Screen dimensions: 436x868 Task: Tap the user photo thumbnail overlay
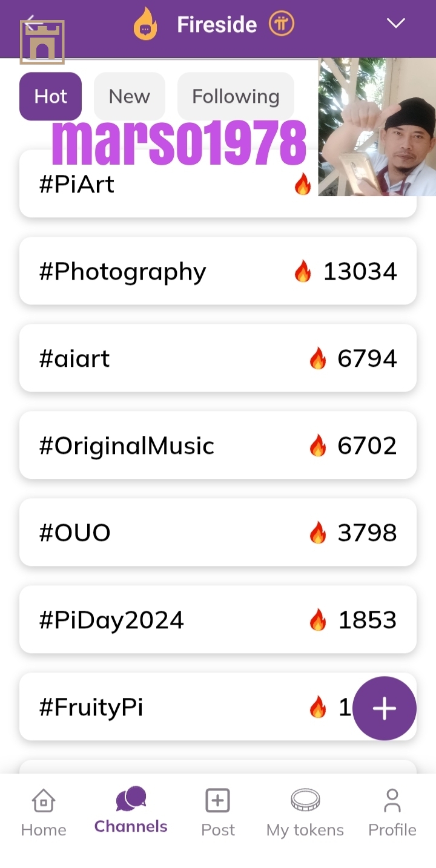(377, 127)
